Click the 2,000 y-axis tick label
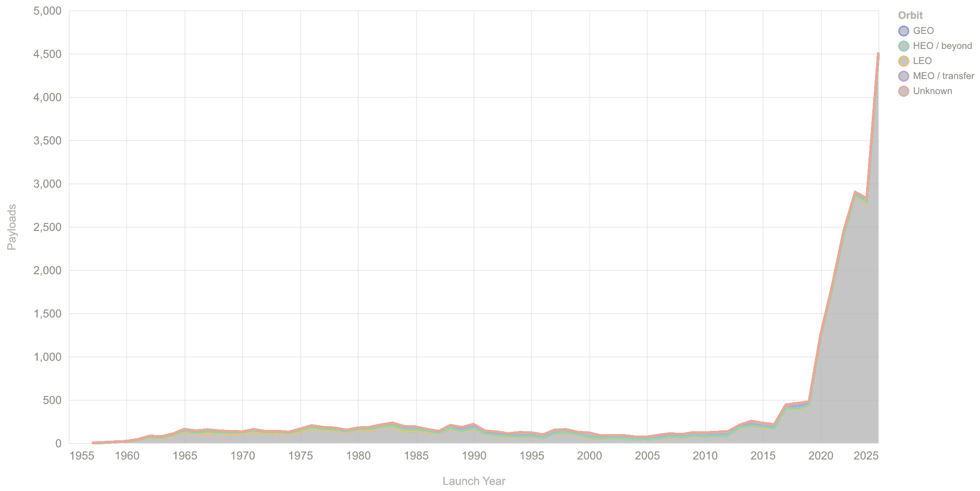The image size is (980, 491). click(x=48, y=270)
